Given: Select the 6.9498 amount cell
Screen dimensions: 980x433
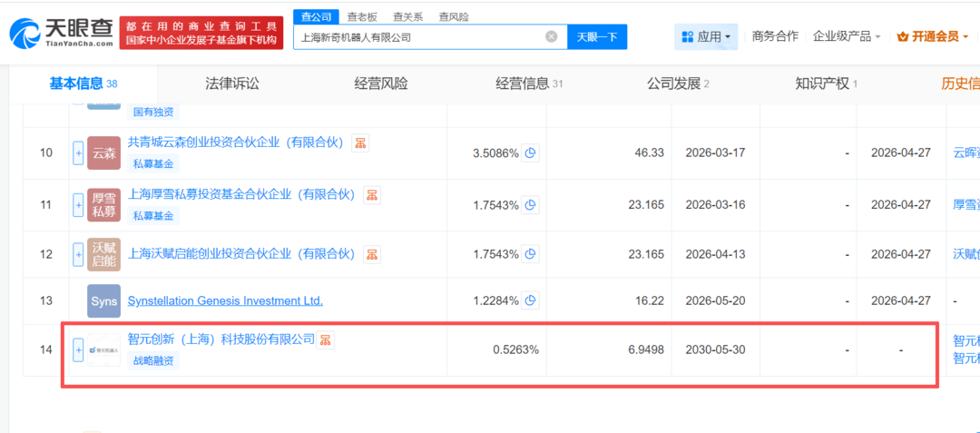Looking at the screenshot, I should [645, 349].
